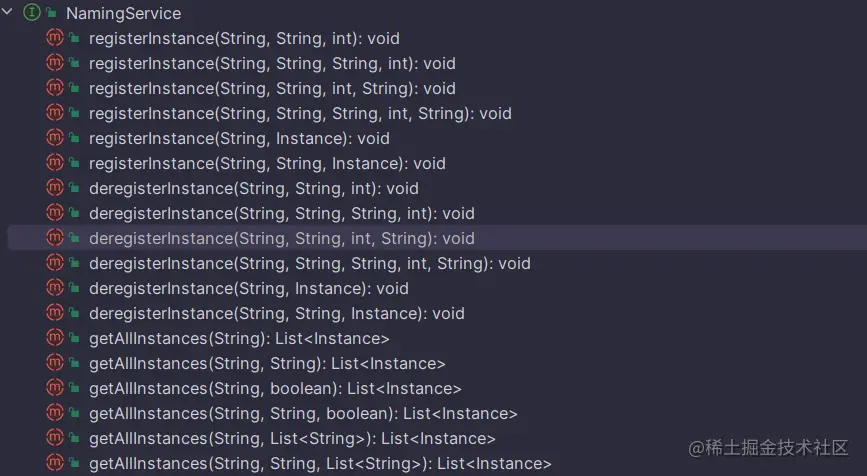867x476 pixels.
Task: Click method icon of registerInstance(String, String, int)
Action: [x=55, y=38]
